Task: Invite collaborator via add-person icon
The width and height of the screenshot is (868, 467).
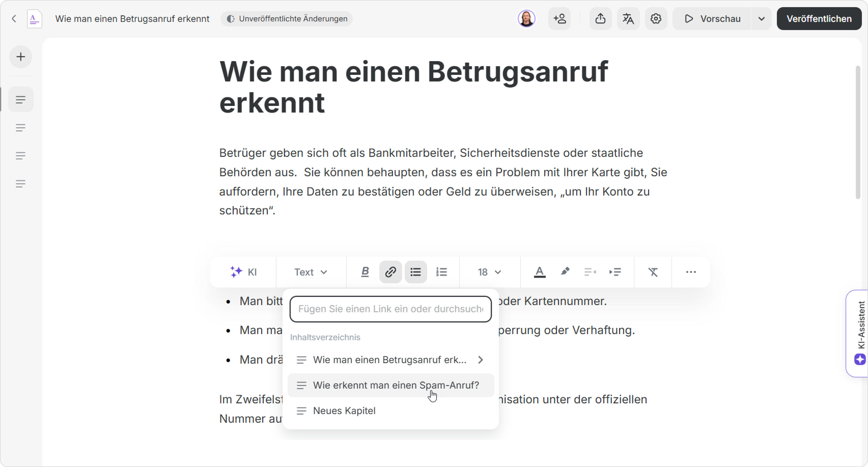Action: point(560,19)
